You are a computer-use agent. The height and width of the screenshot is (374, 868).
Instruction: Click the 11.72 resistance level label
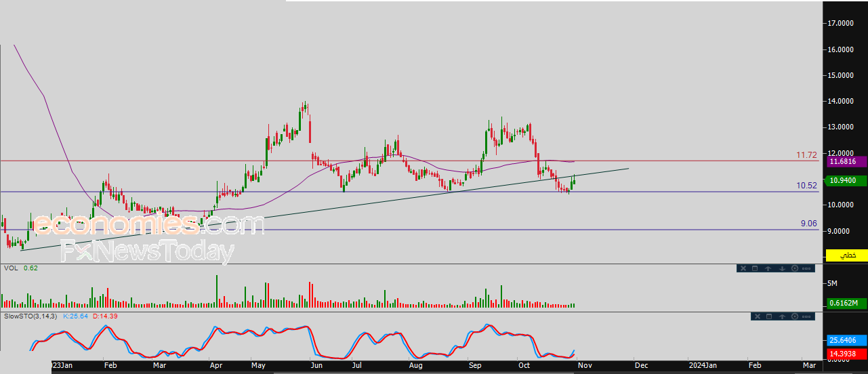(x=806, y=155)
